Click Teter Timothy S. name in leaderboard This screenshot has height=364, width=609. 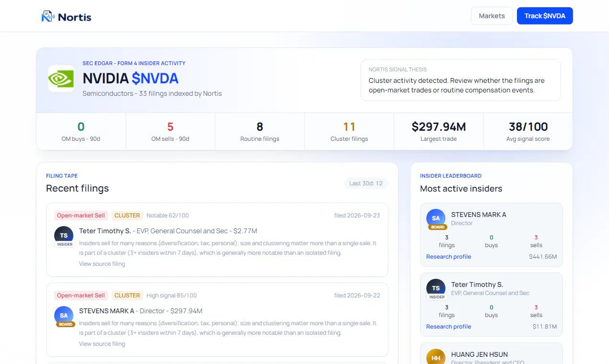pyautogui.click(x=477, y=284)
